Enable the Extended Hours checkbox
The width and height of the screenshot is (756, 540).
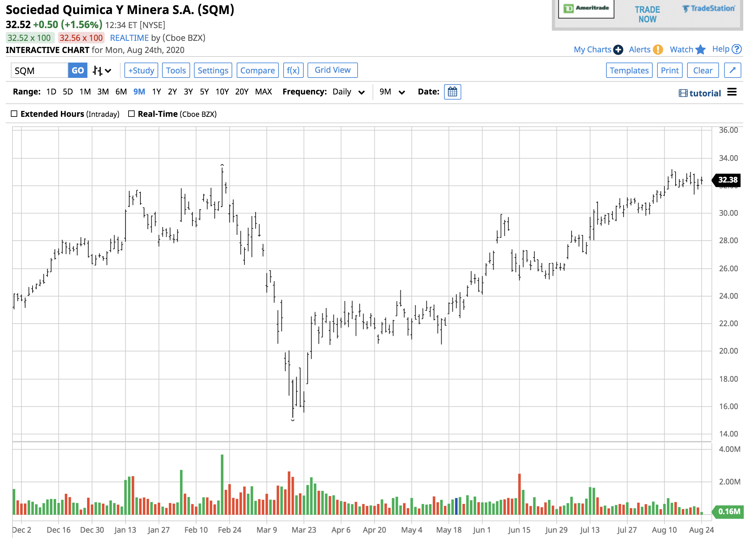click(14, 114)
